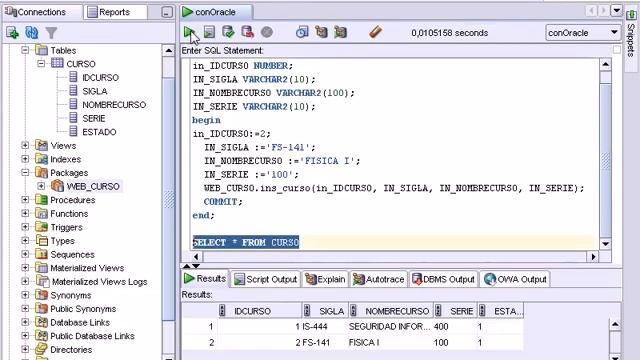Expand the Functions node
The height and width of the screenshot is (360, 640).
[x=25, y=213]
